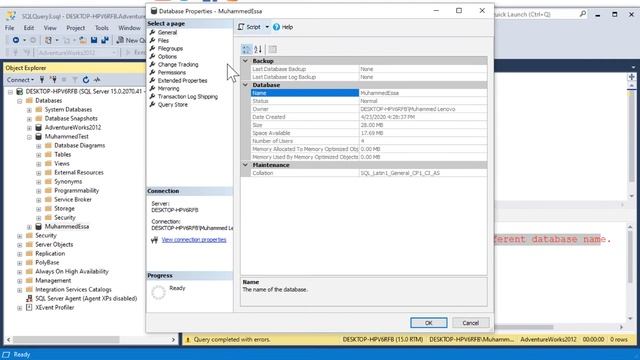Open Extended Properties page

point(182,80)
